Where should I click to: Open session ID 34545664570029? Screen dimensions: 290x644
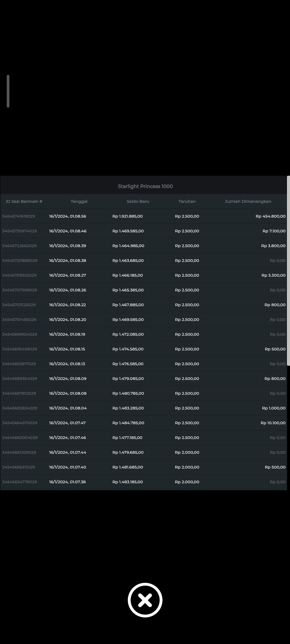20,423
